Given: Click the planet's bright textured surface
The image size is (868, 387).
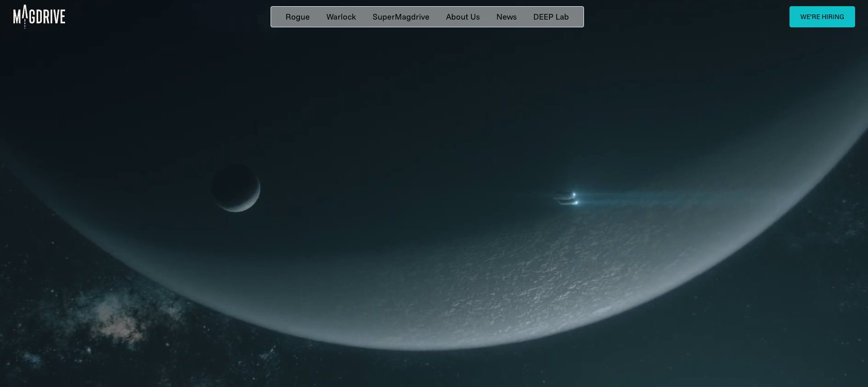Looking at the screenshot, I should (x=542, y=279).
